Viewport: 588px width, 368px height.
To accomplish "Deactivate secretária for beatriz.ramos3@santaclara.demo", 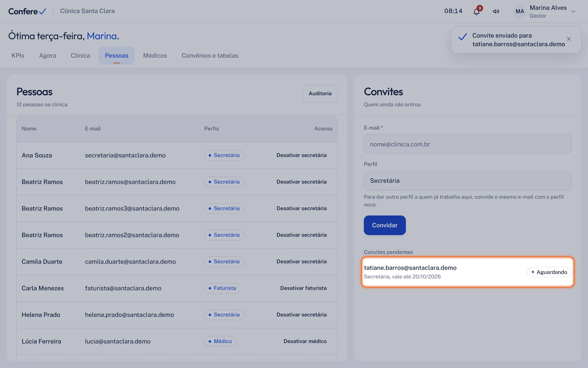I will click(301, 209).
